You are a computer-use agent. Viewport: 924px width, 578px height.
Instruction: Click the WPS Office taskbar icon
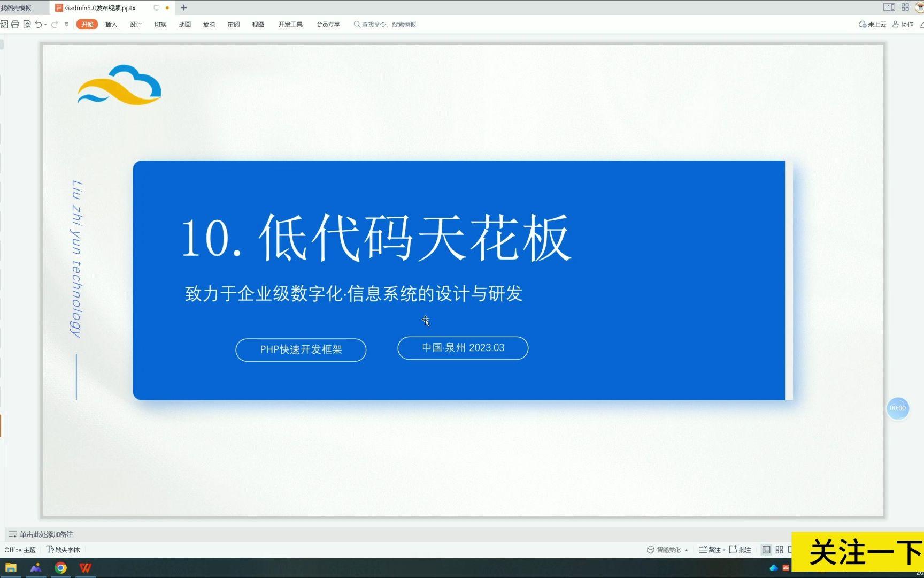coord(86,568)
